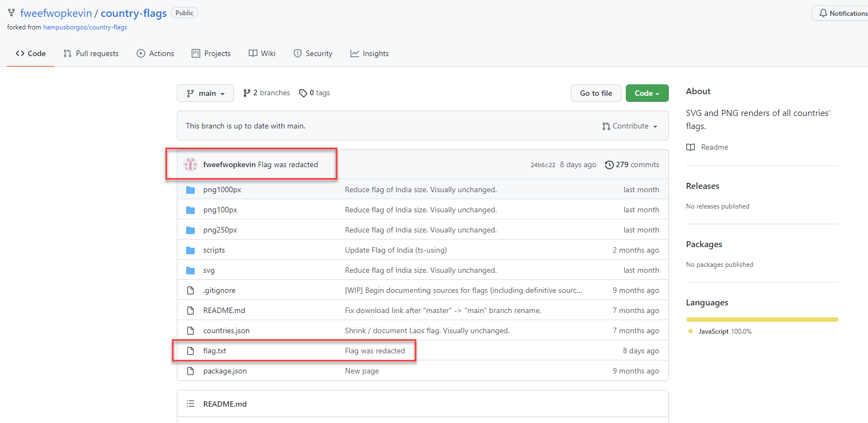This screenshot has width=868, height=423.
Task: Follow the hampusborgos/country-flags fork source link
Action: click(85, 27)
